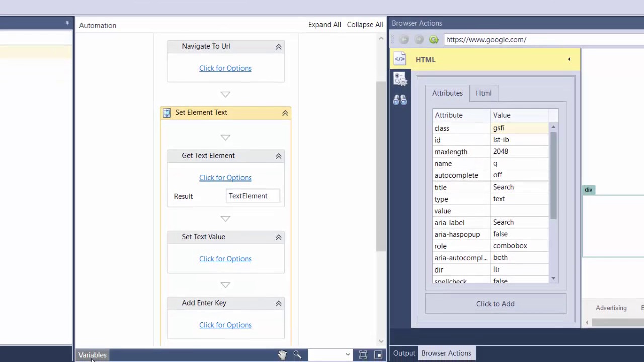Click the attributes table vertical scrollbar
Viewport: 644px width, 362px height.
(x=553, y=176)
